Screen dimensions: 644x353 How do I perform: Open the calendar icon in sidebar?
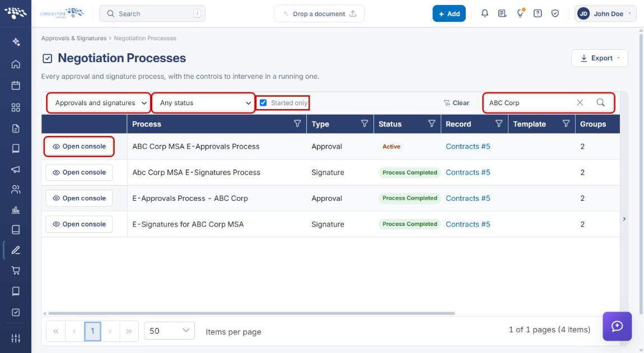[x=16, y=86]
